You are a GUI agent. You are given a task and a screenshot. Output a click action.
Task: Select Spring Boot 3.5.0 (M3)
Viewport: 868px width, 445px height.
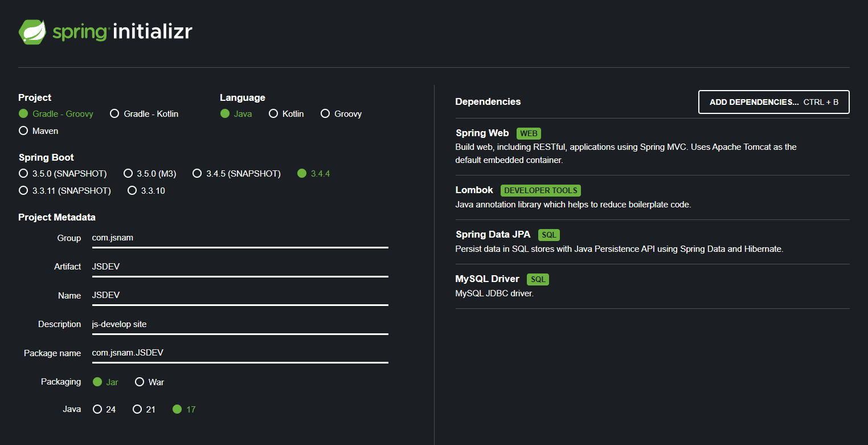(150, 174)
